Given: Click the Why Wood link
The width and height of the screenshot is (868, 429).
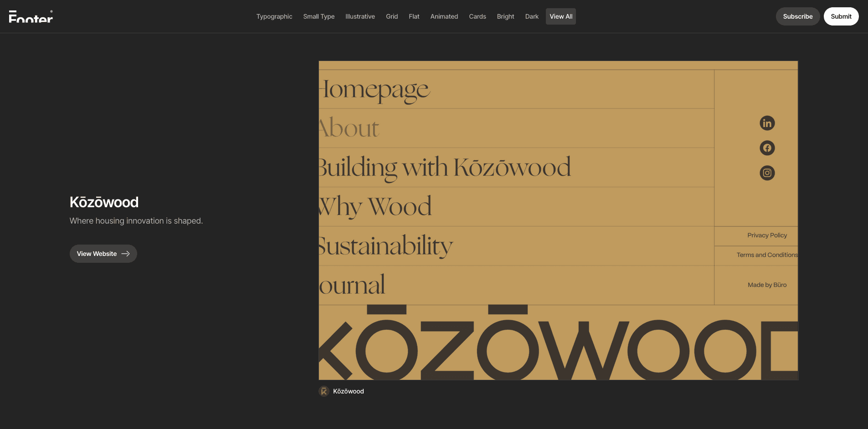Looking at the screenshot, I should click(375, 207).
